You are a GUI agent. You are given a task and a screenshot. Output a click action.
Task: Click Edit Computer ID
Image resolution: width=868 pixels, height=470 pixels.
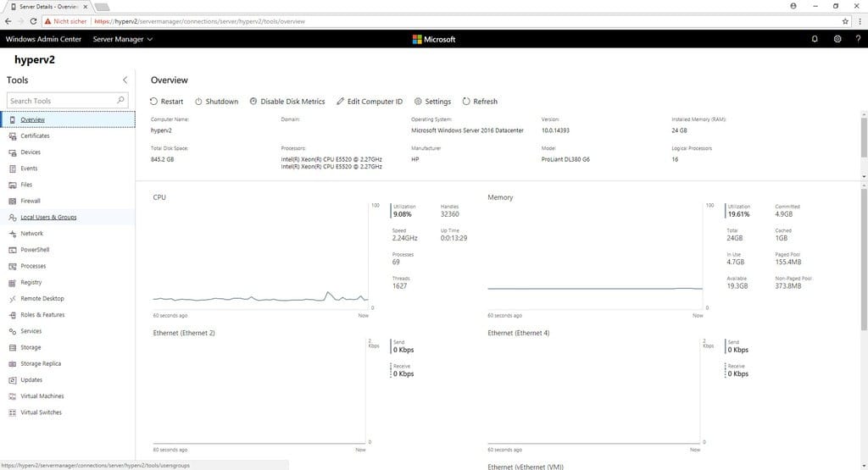[370, 101]
